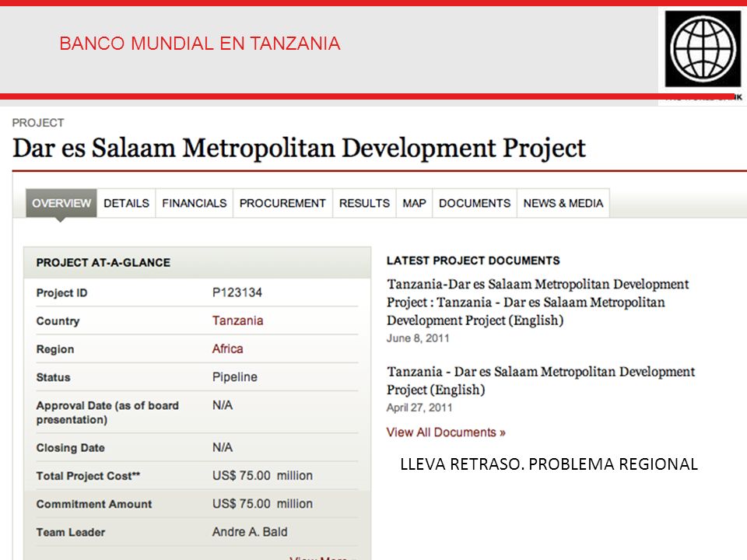Open the Map tab
The width and height of the screenshot is (747, 560).
point(415,203)
